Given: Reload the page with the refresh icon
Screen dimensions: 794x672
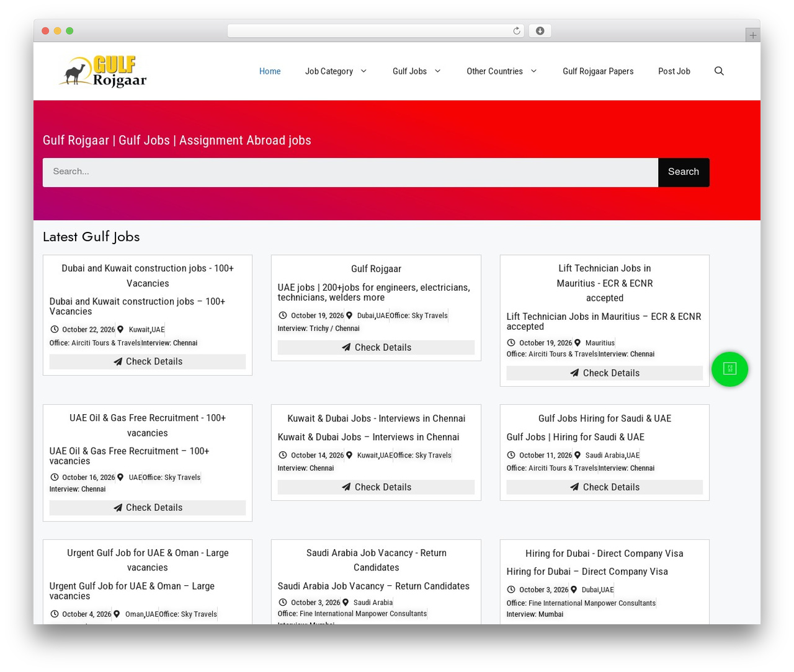Looking at the screenshot, I should 517,31.
